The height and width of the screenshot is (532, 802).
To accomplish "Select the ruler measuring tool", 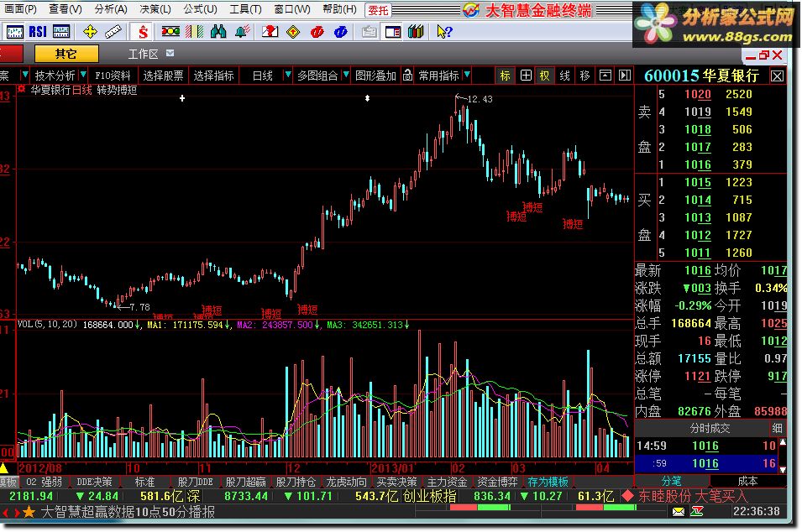I will (113, 32).
